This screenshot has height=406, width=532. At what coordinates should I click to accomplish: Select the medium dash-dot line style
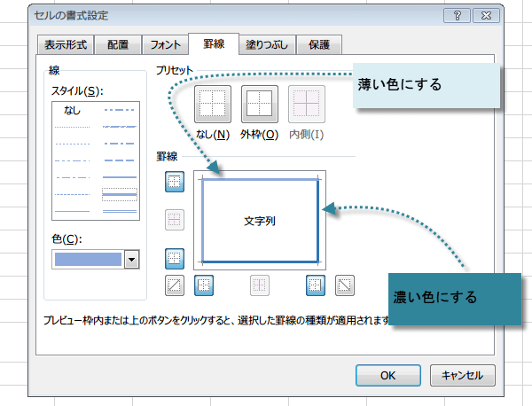pos(120,144)
